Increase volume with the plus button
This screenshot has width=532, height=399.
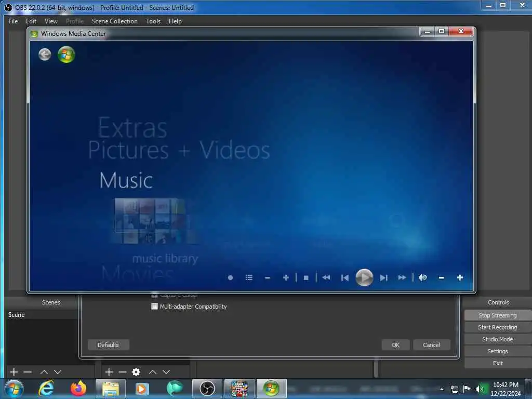[x=460, y=277]
